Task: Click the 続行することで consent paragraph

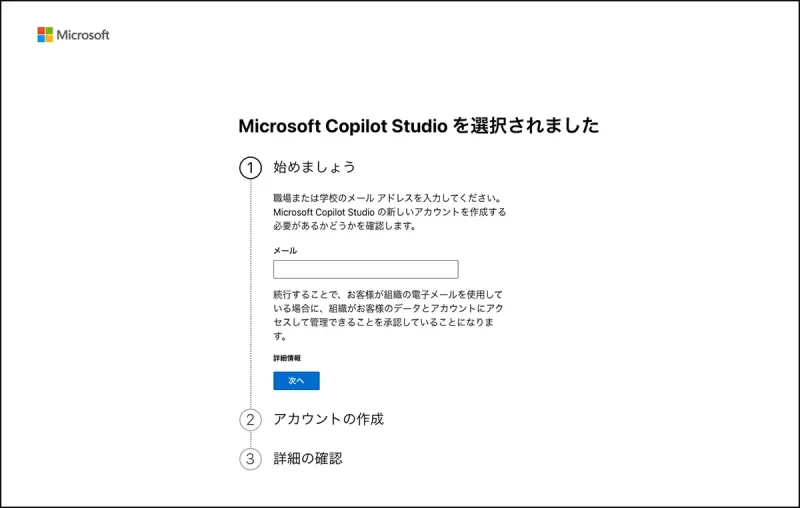Action: tap(388, 315)
